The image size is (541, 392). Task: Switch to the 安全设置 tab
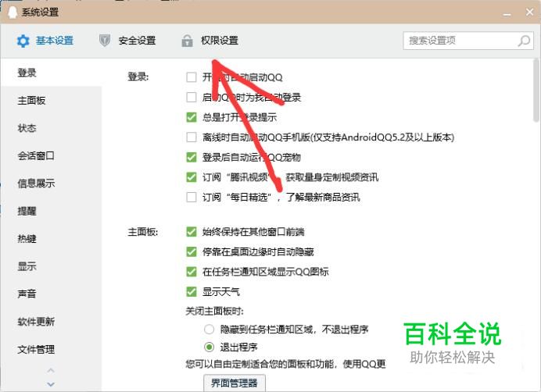127,41
